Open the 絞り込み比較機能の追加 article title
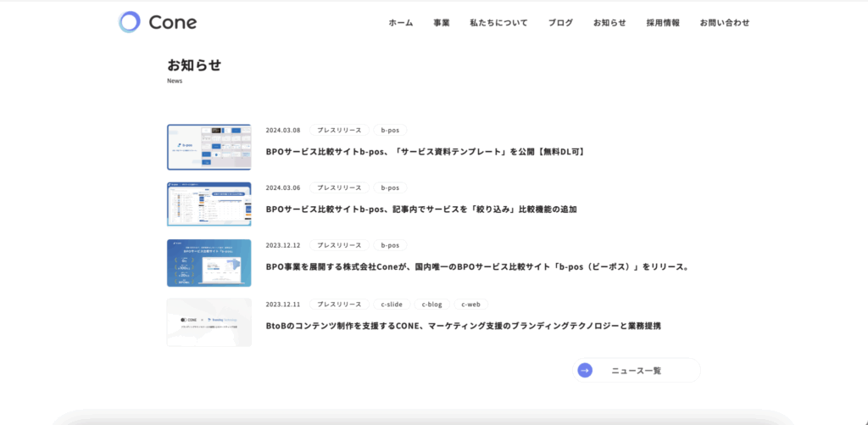Screen dimensions: 868x425 click(421, 209)
